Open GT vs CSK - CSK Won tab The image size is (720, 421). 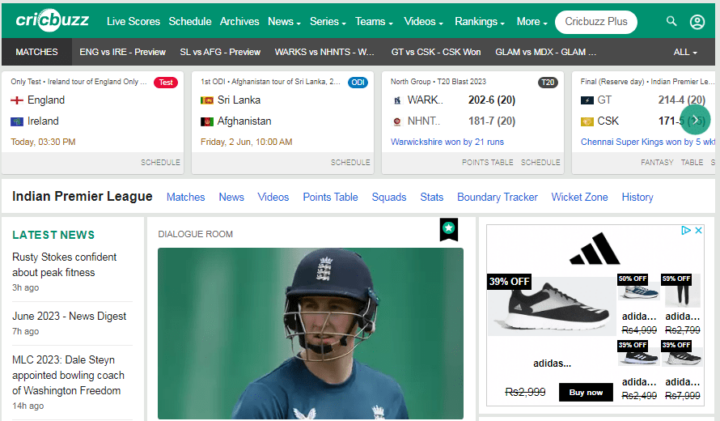436,52
